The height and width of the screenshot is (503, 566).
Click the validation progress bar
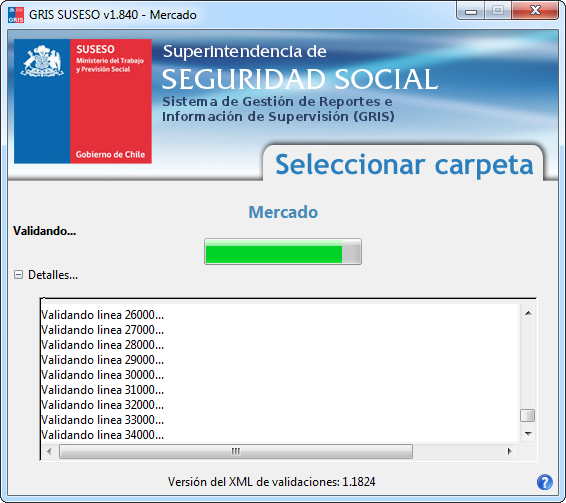point(283,251)
